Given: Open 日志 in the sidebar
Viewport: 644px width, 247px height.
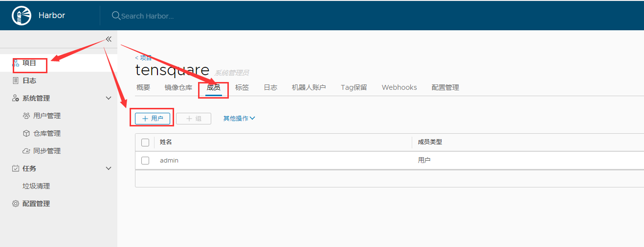Looking at the screenshot, I should click(29, 81).
